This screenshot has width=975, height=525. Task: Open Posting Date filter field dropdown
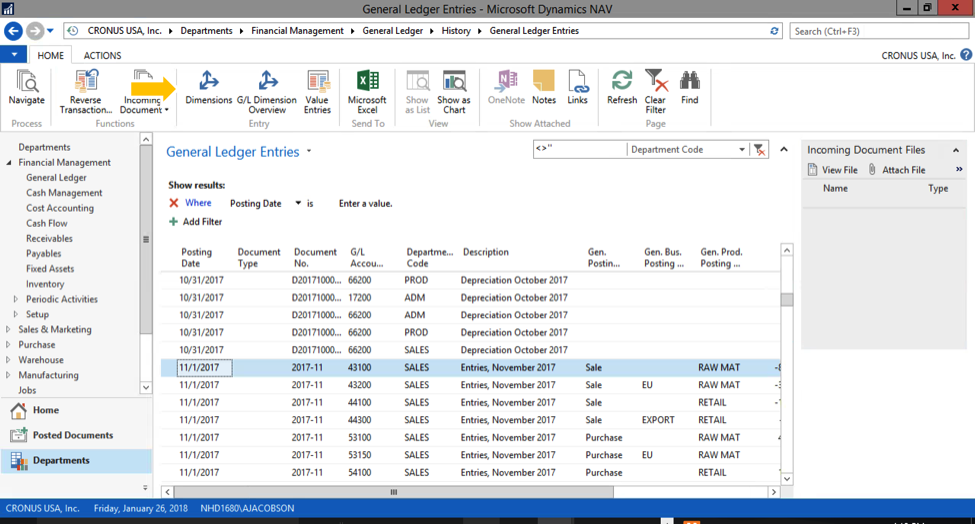[298, 203]
